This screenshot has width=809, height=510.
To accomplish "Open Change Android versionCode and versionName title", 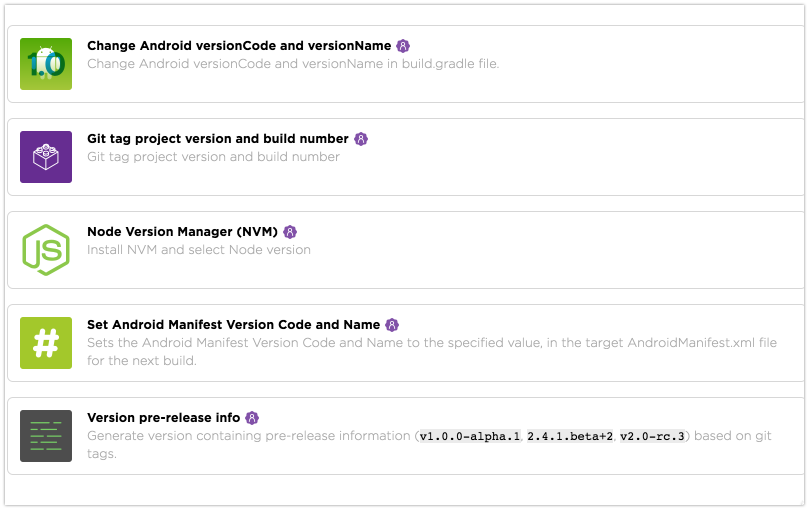I will point(240,46).
